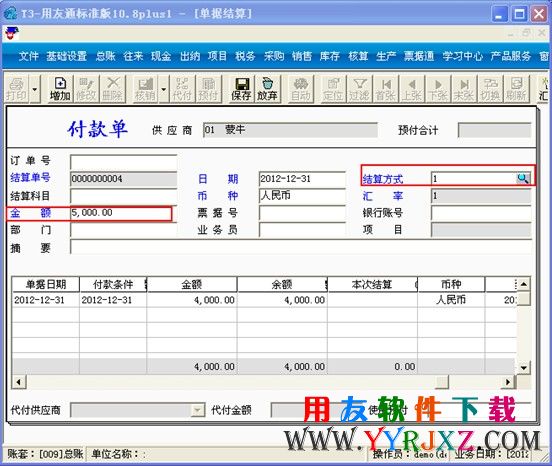Screen dimensions: 552x466
Task: Click the app icon below the title bar
Action: pos(11,33)
